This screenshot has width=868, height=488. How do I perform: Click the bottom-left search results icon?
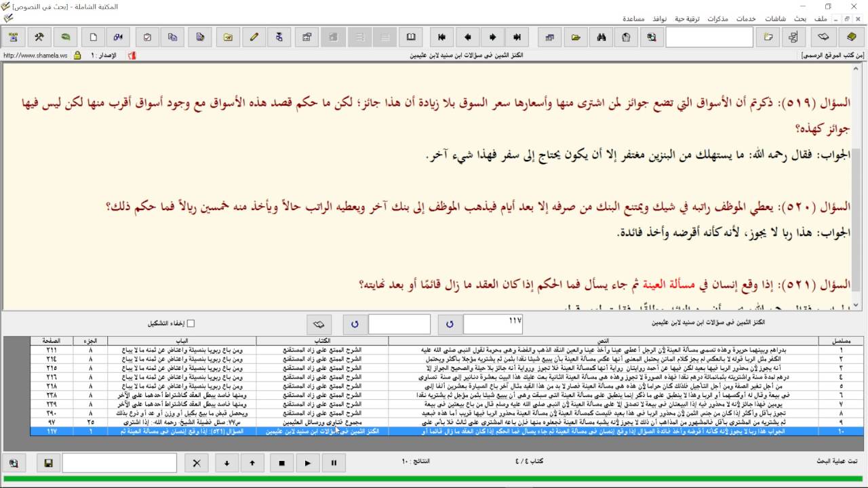tap(14, 463)
